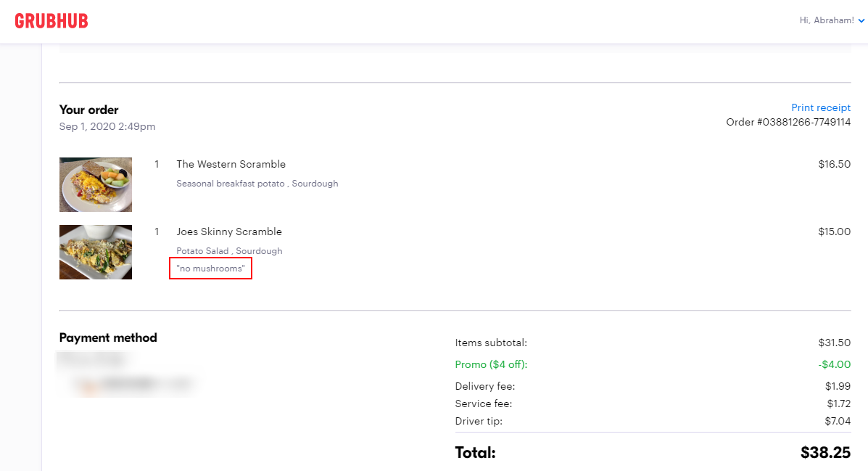Click the Delivery fee amount $1.99
Screen dimensions: 868x471
[x=838, y=386]
